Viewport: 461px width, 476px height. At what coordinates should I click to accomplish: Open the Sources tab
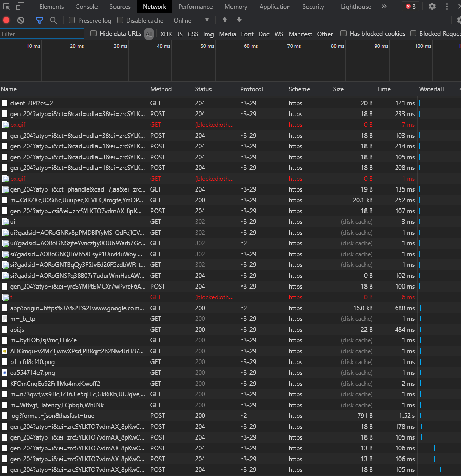pos(120,6)
